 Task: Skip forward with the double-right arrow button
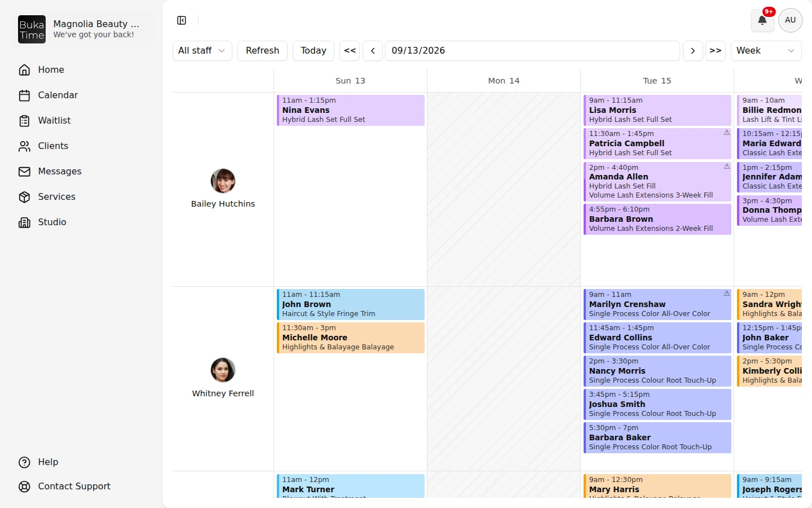pos(716,51)
